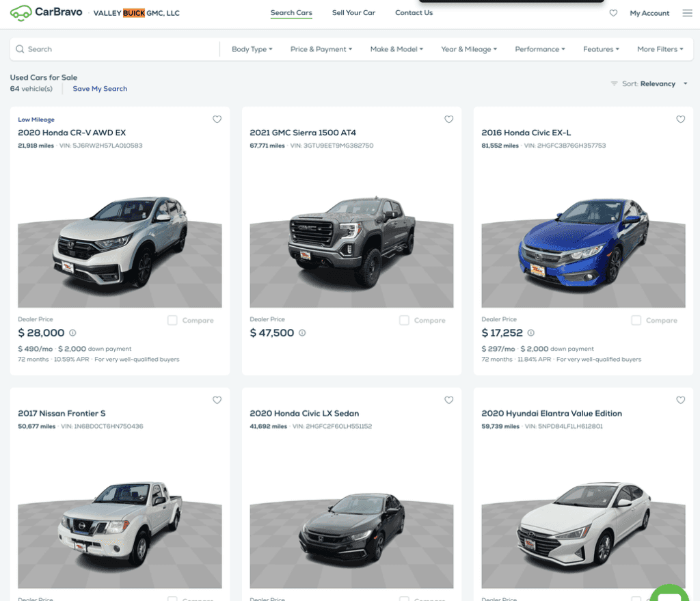Expand Make & Model filter
The width and height of the screenshot is (700, 601).
(396, 49)
